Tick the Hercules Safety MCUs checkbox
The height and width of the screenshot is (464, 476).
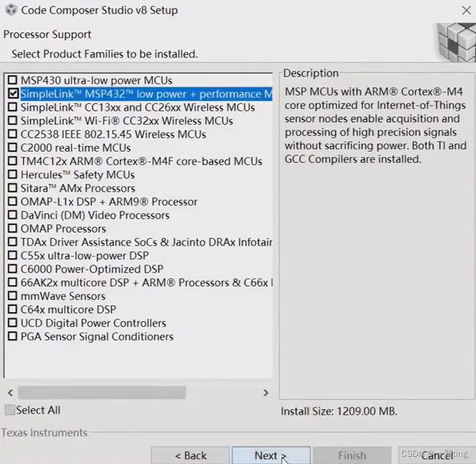click(x=12, y=175)
